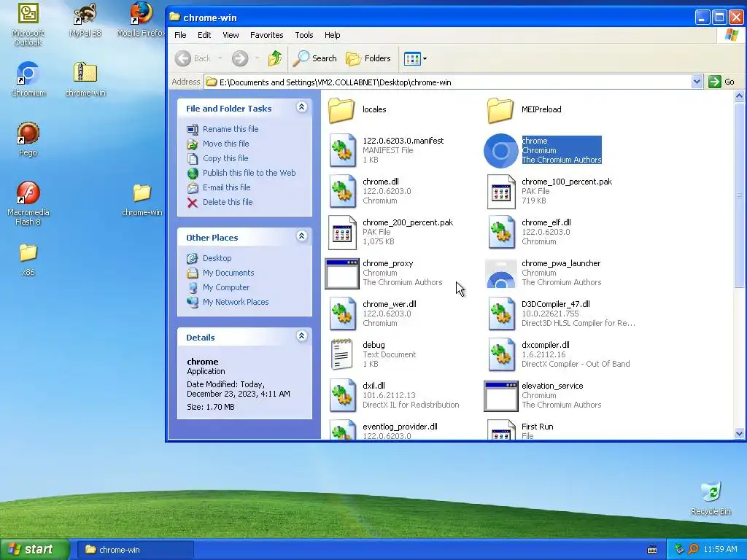Go to My Network Places
Screen dimensions: 747x560
[x=236, y=302]
